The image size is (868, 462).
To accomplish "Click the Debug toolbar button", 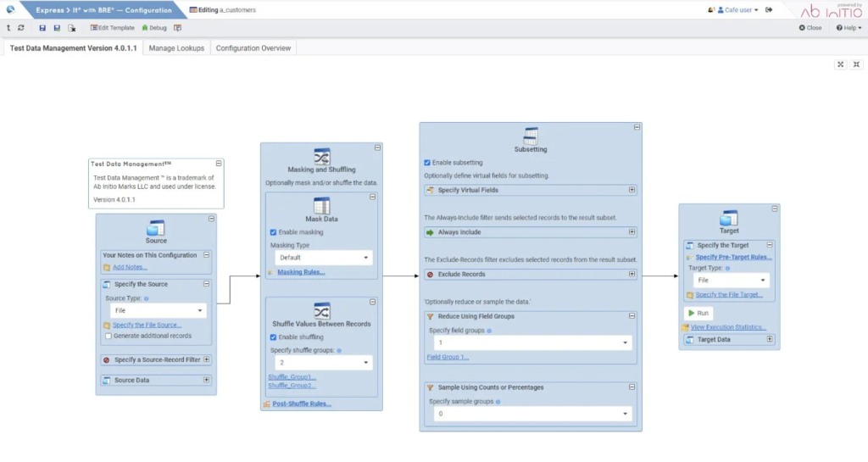I will tap(154, 28).
